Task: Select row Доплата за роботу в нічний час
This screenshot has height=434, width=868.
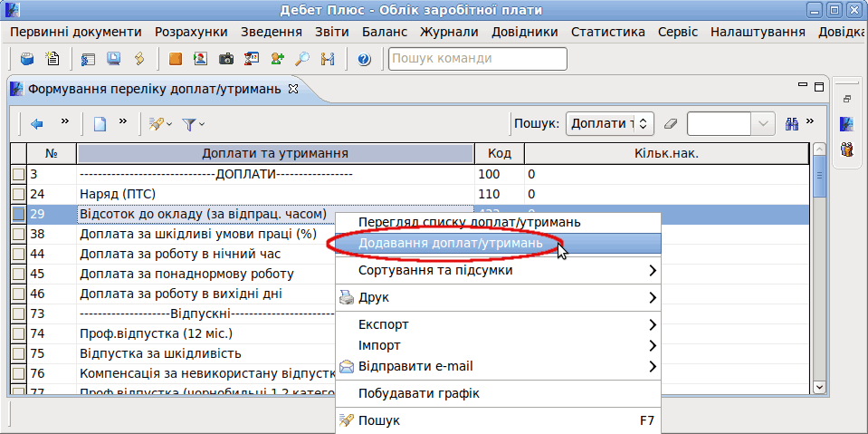Action: (x=180, y=254)
